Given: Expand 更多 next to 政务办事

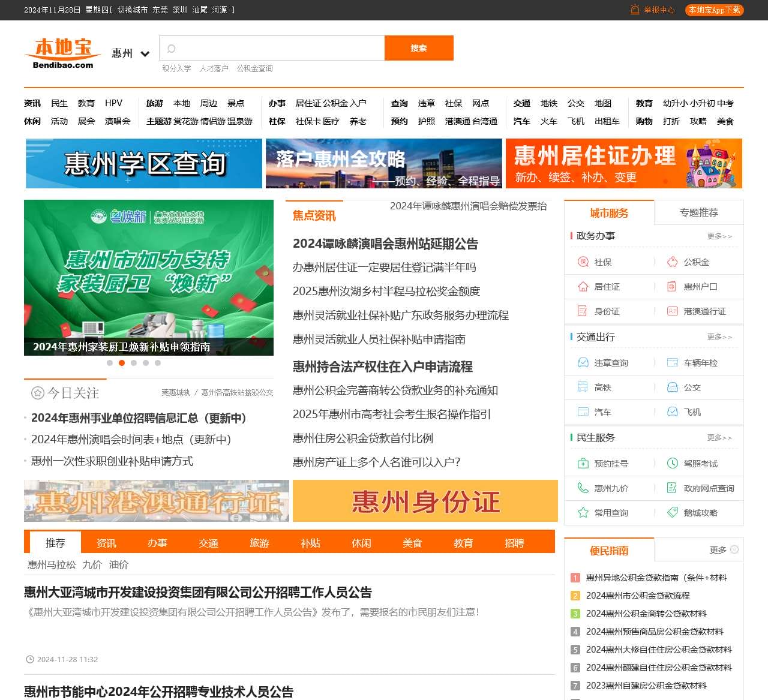Looking at the screenshot, I should (x=721, y=236).
